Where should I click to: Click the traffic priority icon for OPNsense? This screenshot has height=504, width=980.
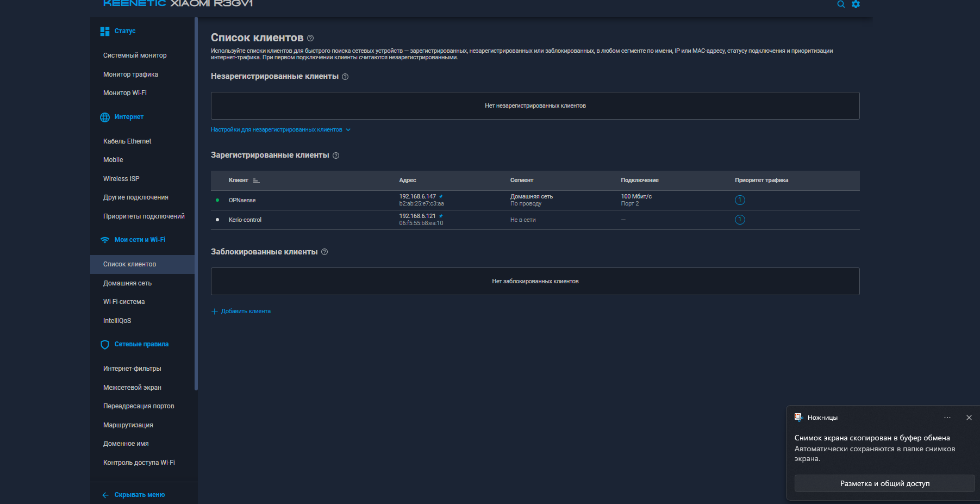point(740,200)
